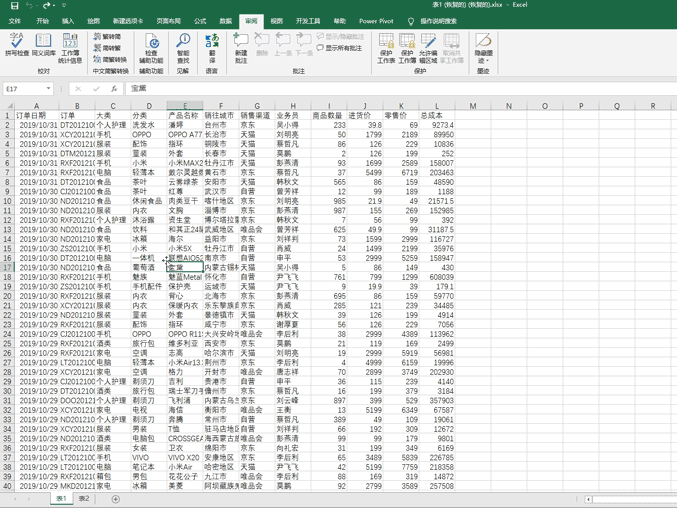The image size is (677, 508).
Task: Select cell with total cost 89950
Action: point(437,135)
